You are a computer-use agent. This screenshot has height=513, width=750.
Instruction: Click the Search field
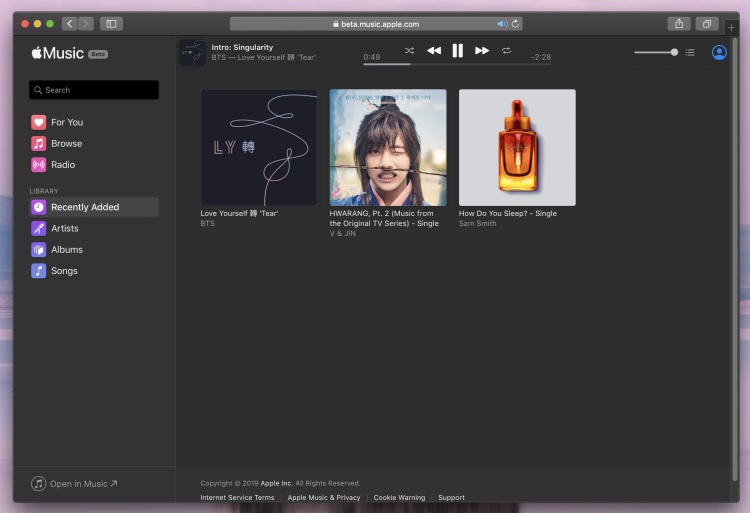[x=94, y=90]
